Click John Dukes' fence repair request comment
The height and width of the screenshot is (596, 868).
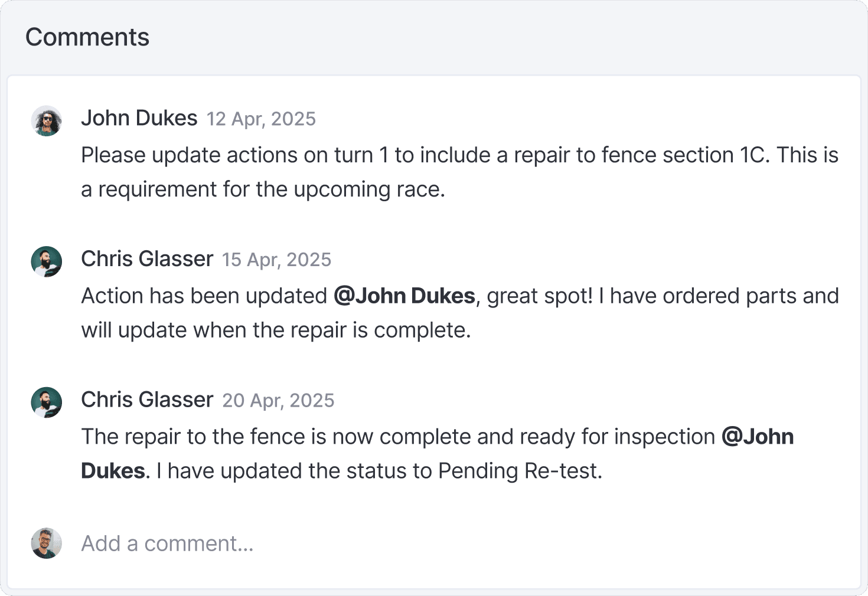pos(413,171)
